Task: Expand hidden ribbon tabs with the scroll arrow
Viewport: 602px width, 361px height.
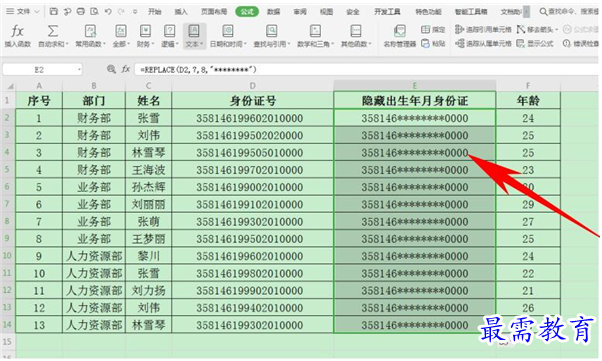Action: click(x=526, y=12)
